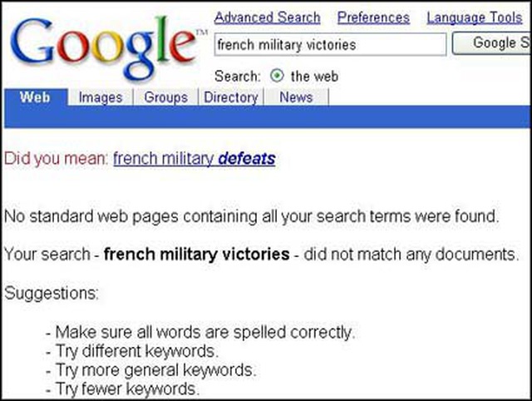Click the 'Try fewer keywords' suggestion

coord(122,389)
